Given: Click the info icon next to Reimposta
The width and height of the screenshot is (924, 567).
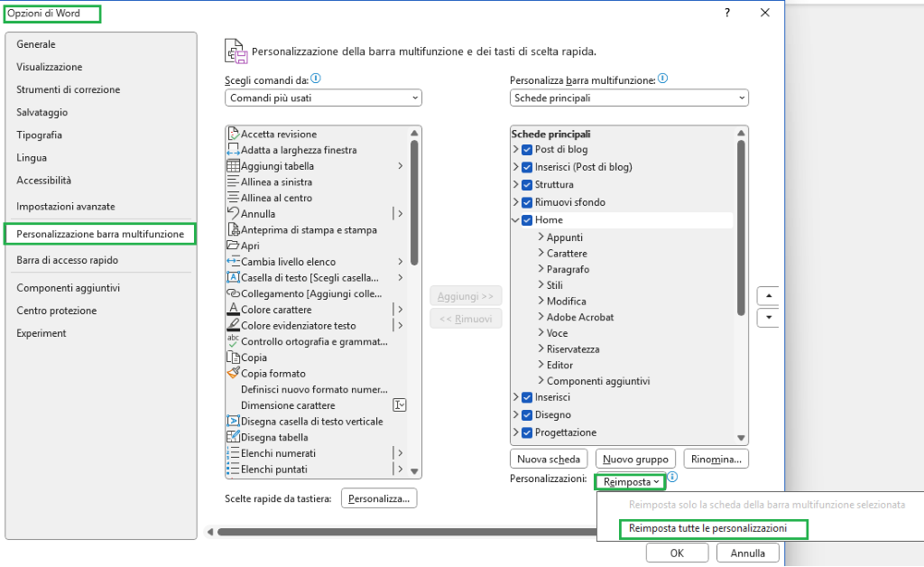Looking at the screenshot, I should 672,477.
